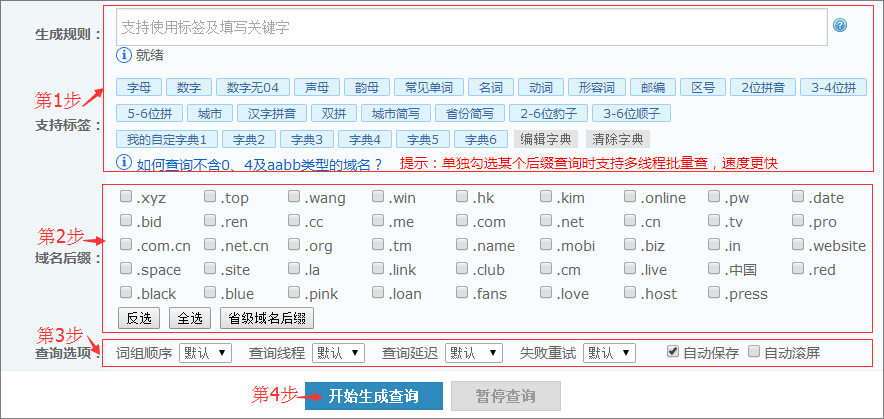Expand the 查询线程 dropdown
The image size is (884, 419).
(x=338, y=353)
